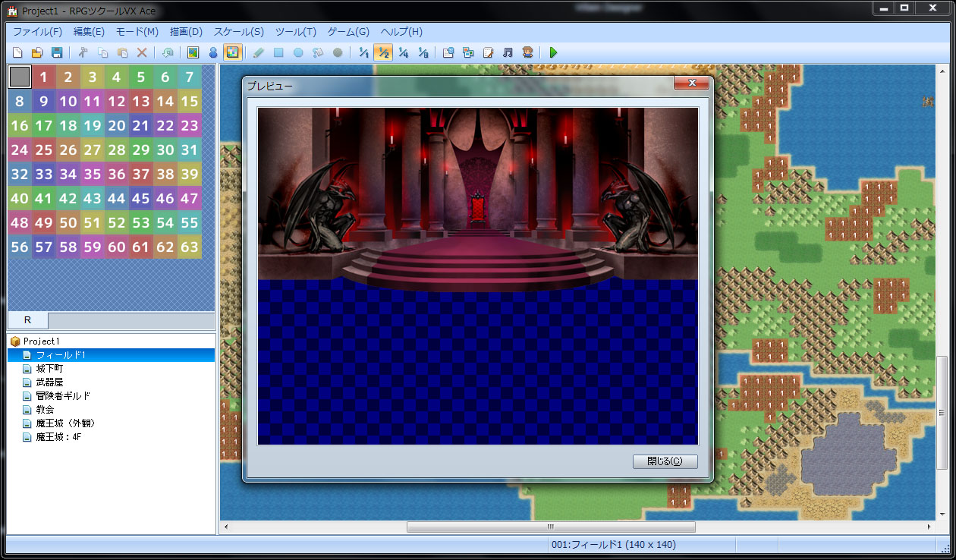The height and width of the screenshot is (560, 956).
Task: Select the Pencil drawing tool
Action: pos(259,53)
